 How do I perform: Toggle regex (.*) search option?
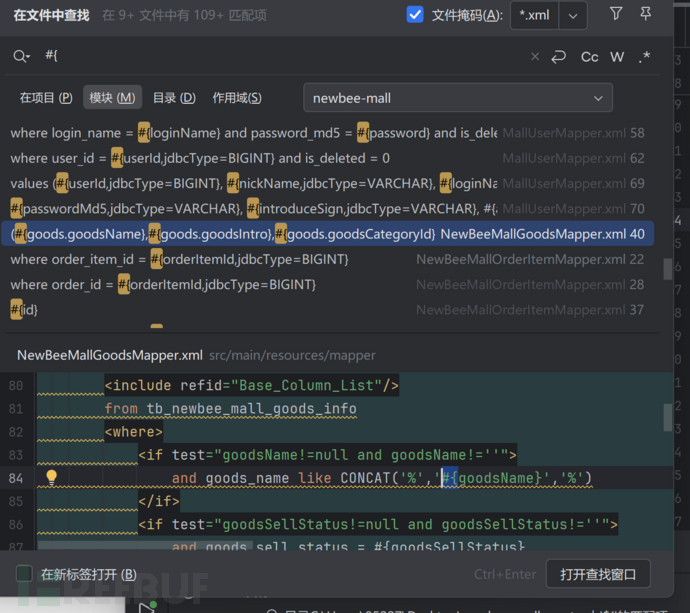tap(644, 57)
